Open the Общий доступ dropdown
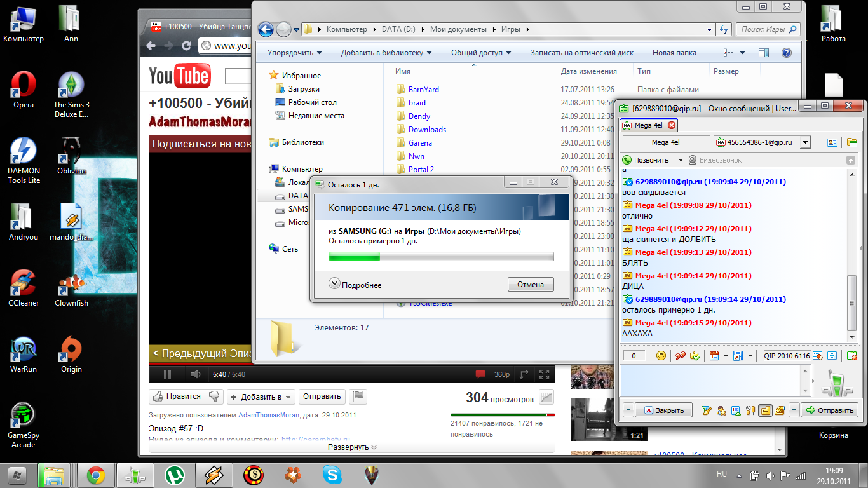 pyautogui.click(x=481, y=53)
